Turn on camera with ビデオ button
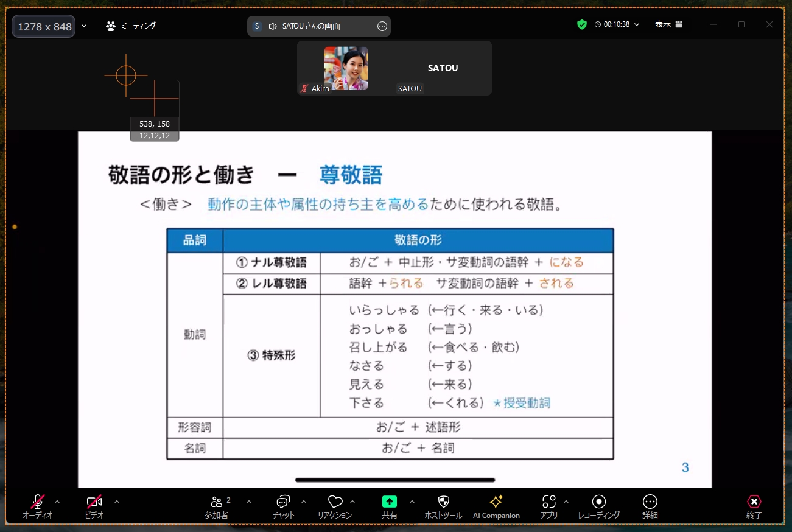Image resolution: width=792 pixels, height=532 pixels. pyautogui.click(x=94, y=502)
